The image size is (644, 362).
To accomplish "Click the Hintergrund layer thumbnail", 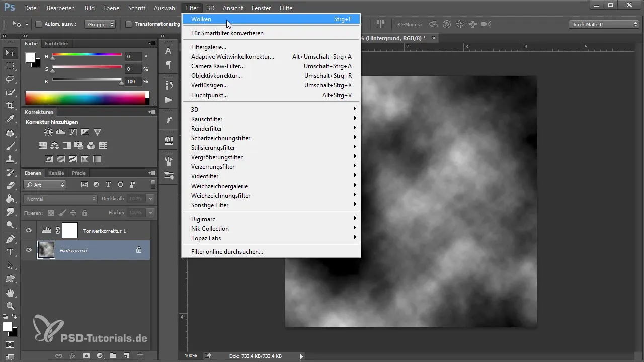I will [46, 250].
